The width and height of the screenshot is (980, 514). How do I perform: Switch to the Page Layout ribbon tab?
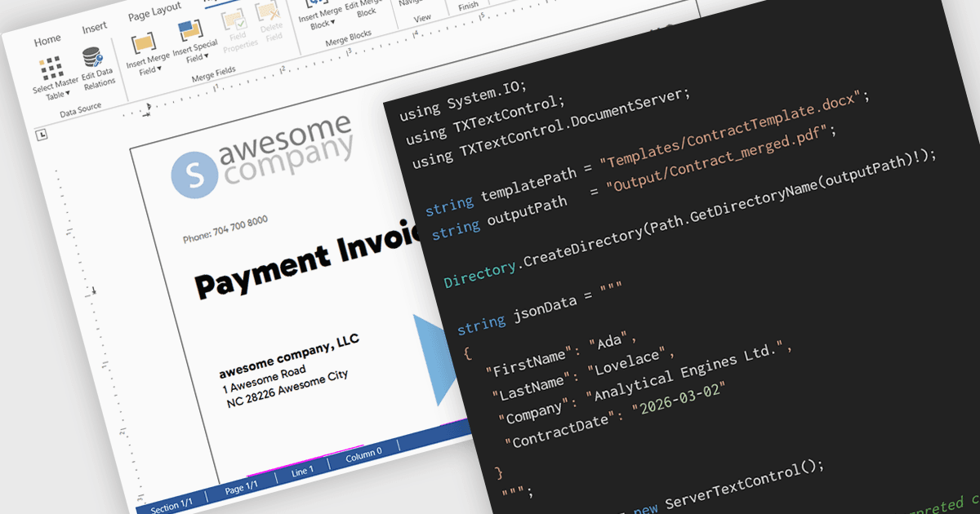pyautogui.click(x=154, y=12)
